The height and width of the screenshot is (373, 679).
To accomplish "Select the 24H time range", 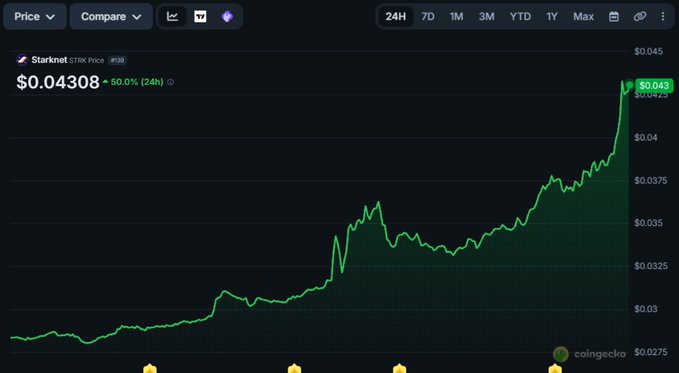I will tap(396, 16).
